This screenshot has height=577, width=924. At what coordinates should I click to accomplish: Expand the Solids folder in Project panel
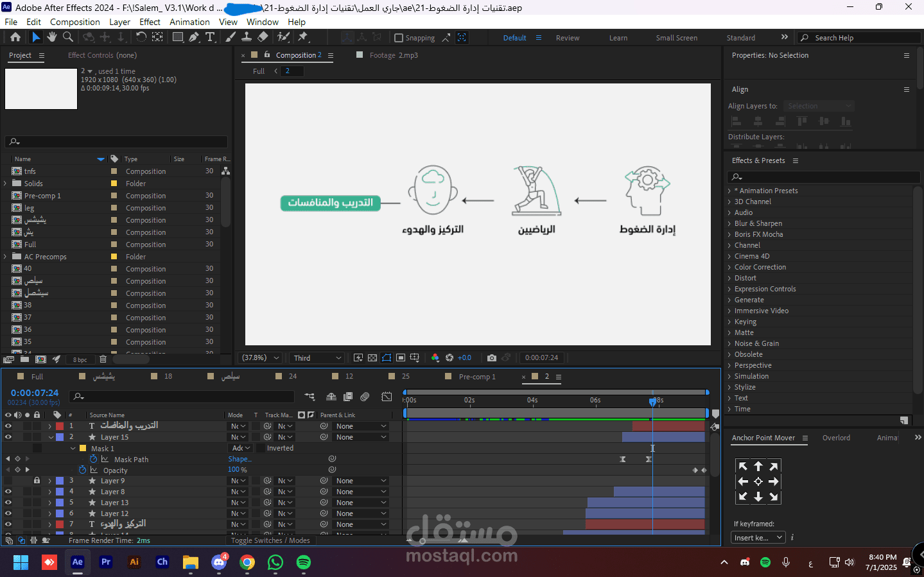point(5,184)
